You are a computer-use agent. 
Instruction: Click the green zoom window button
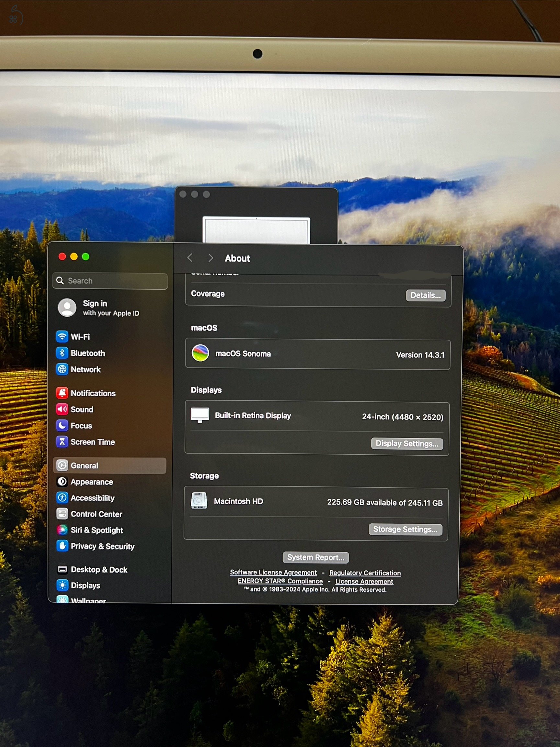coord(86,257)
